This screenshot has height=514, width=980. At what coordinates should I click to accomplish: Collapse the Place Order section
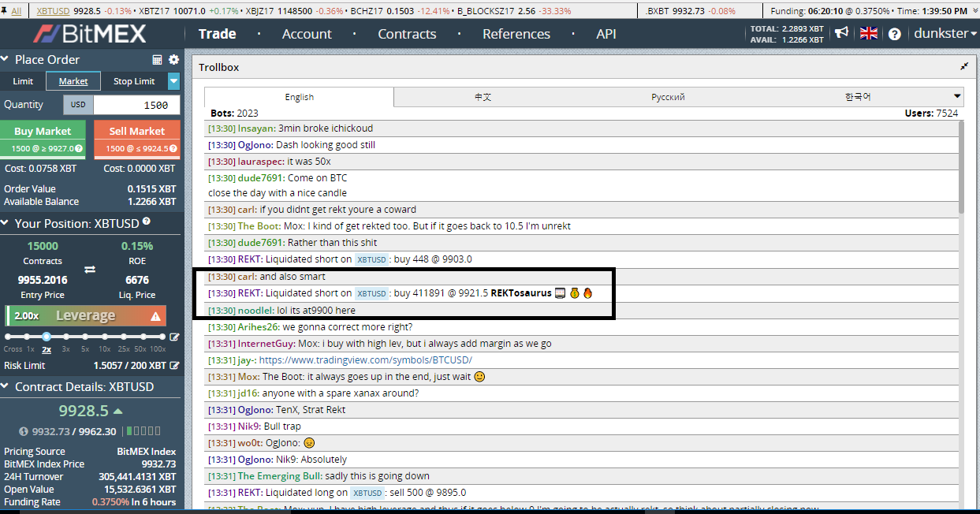pyautogui.click(x=6, y=59)
